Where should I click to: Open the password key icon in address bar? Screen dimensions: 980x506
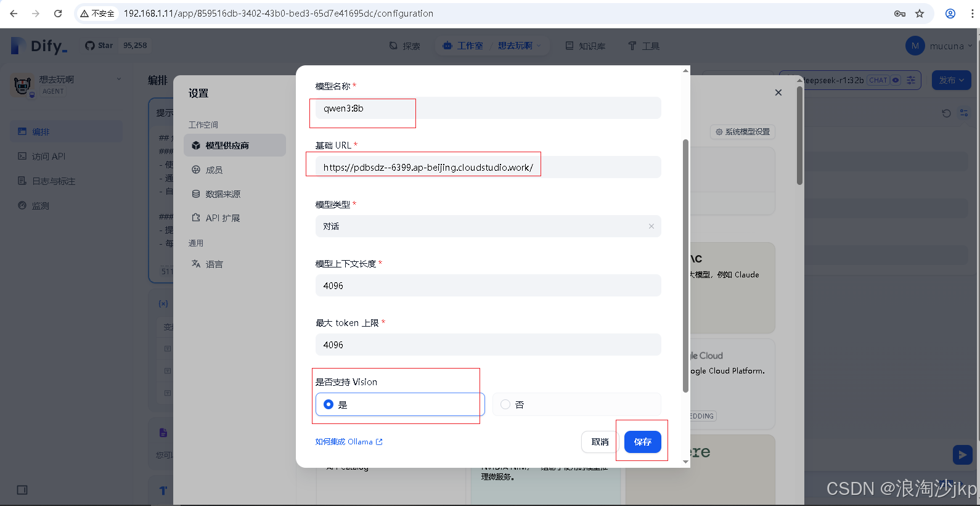click(x=900, y=14)
